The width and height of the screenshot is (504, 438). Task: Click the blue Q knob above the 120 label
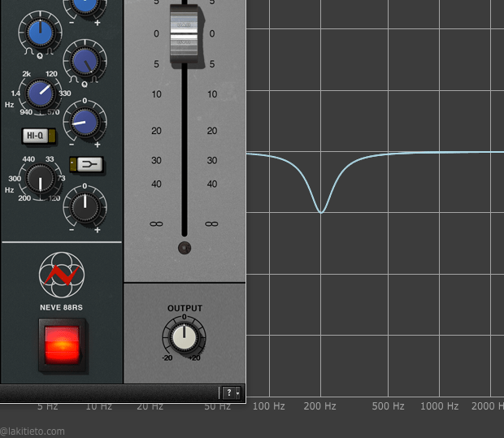coord(84,61)
